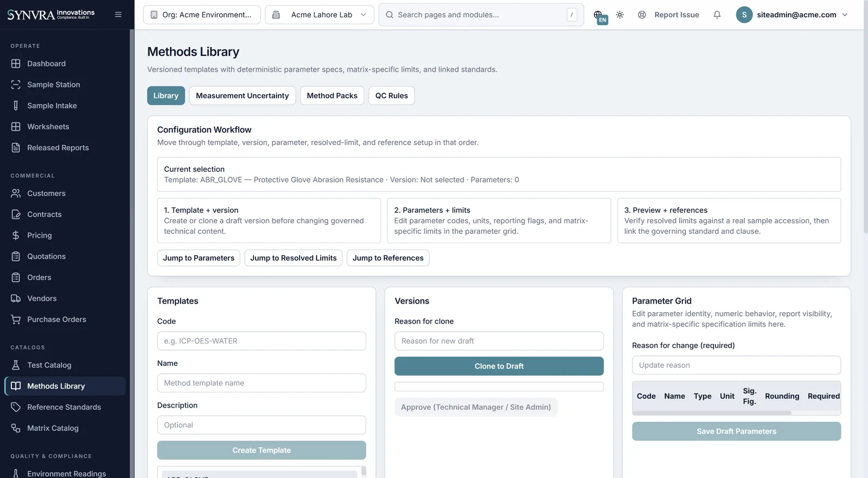Click the template Code input field
The width and height of the screenshot is (868, 478).
pyautogui.click(x=261, y=341)
